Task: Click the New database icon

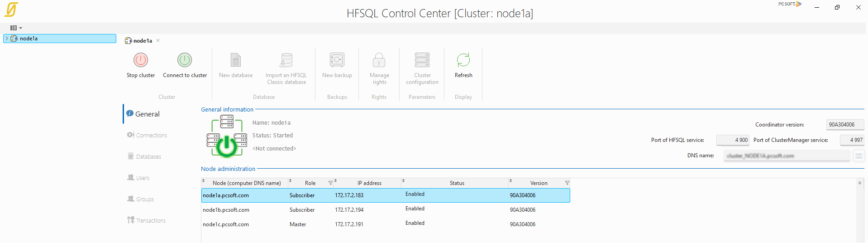Action: [236, 60]
